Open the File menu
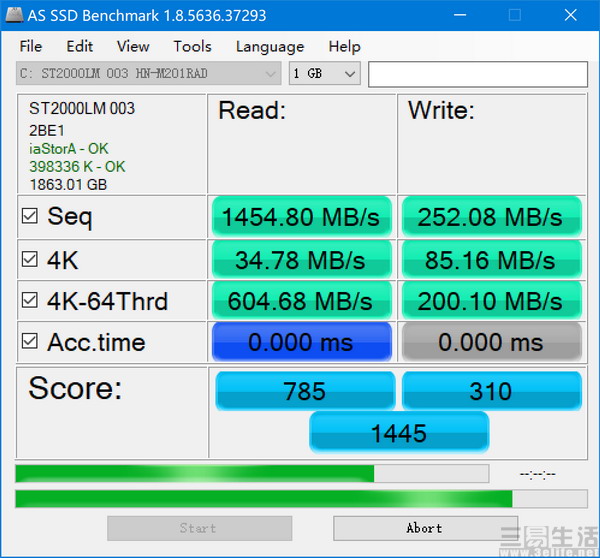This screenshot has height=558, width=600. [31, 47]
